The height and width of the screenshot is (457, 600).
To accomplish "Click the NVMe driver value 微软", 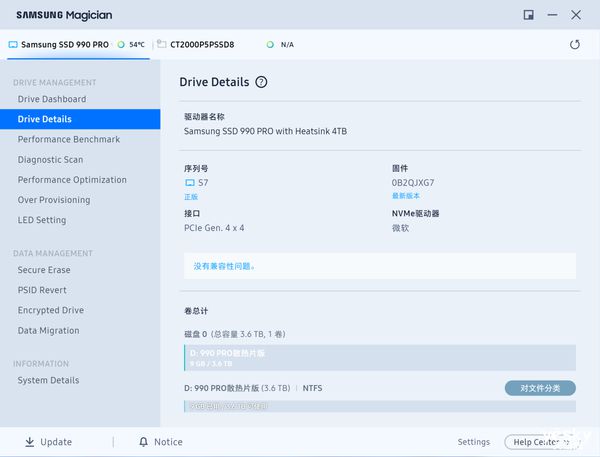I will pos(400,228).
